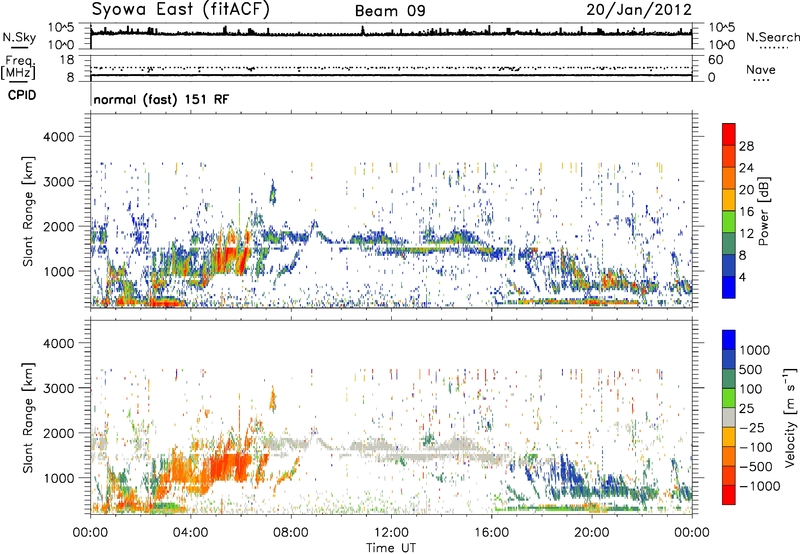Click the '20' label on the power color bar
The height and width of the screenshot is (554, 800).
pyautogui.click(x=746, y=190)
